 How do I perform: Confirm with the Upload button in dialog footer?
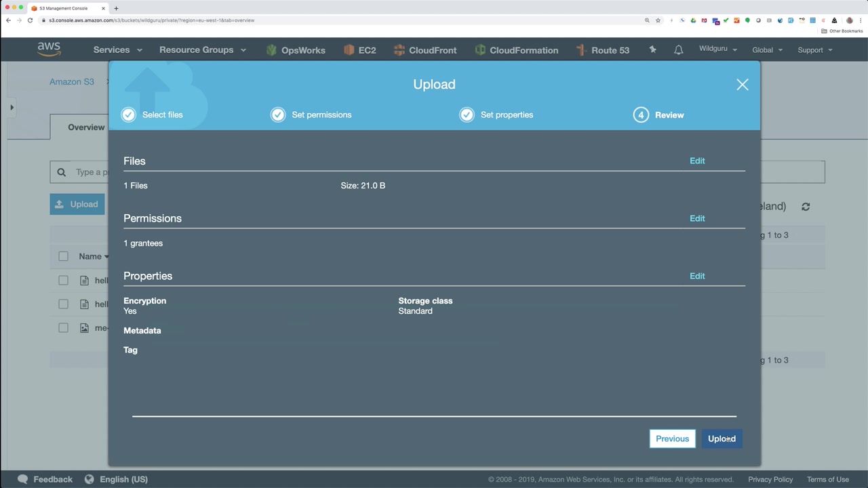click(722, 439)
